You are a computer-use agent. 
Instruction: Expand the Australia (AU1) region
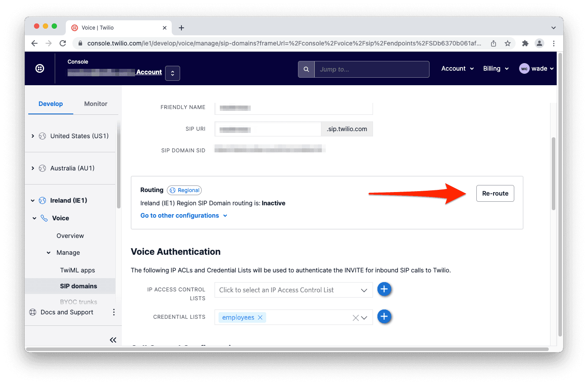coord(33,168)
